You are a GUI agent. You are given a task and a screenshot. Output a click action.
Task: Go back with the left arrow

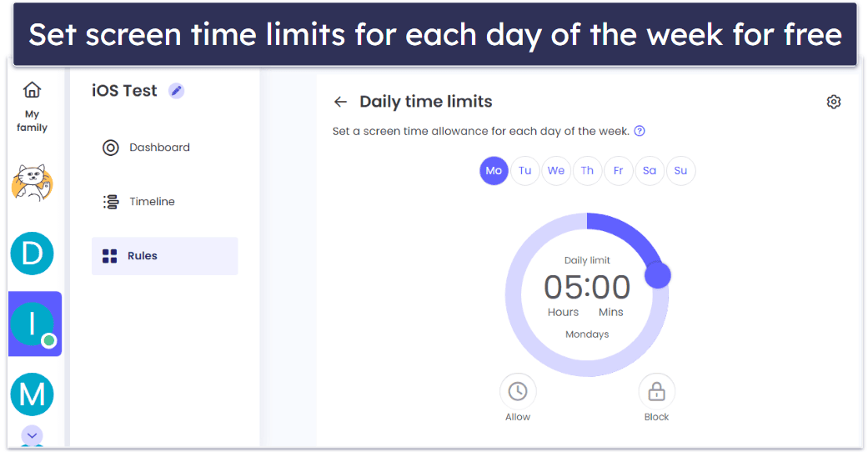[x=340, y=102]
